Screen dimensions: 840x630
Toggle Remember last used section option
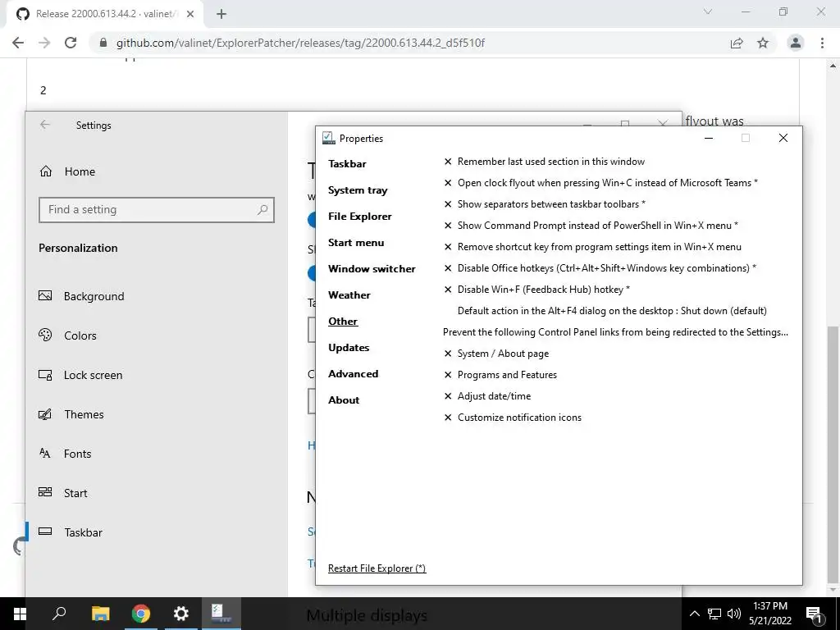545,162
